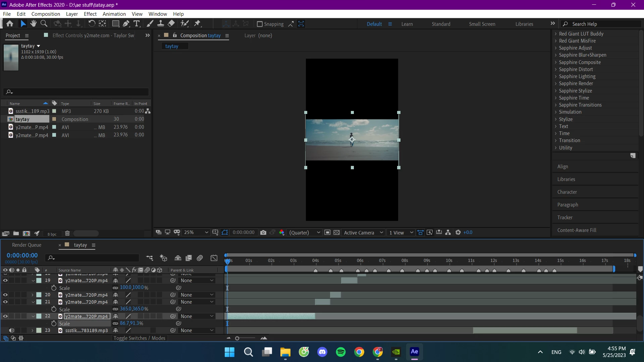Mute audio of layer 23
Screen dimensions: 644x362
point(11,330)
